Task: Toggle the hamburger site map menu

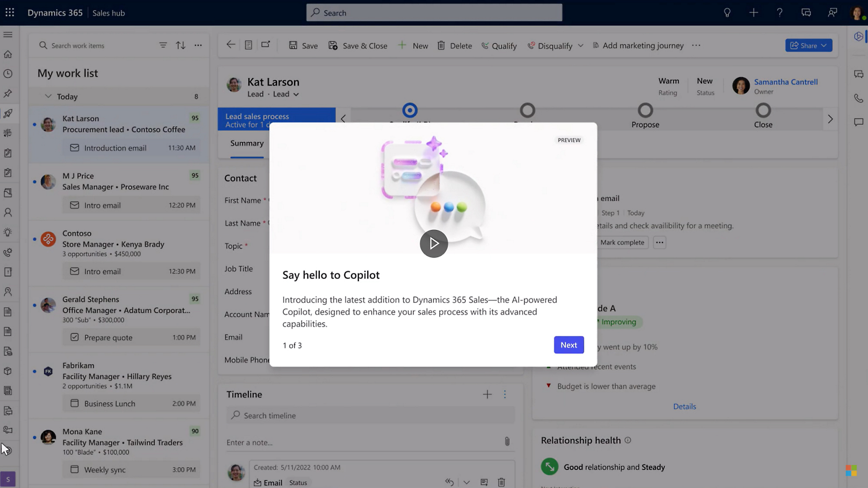Action: coord(8,34)
